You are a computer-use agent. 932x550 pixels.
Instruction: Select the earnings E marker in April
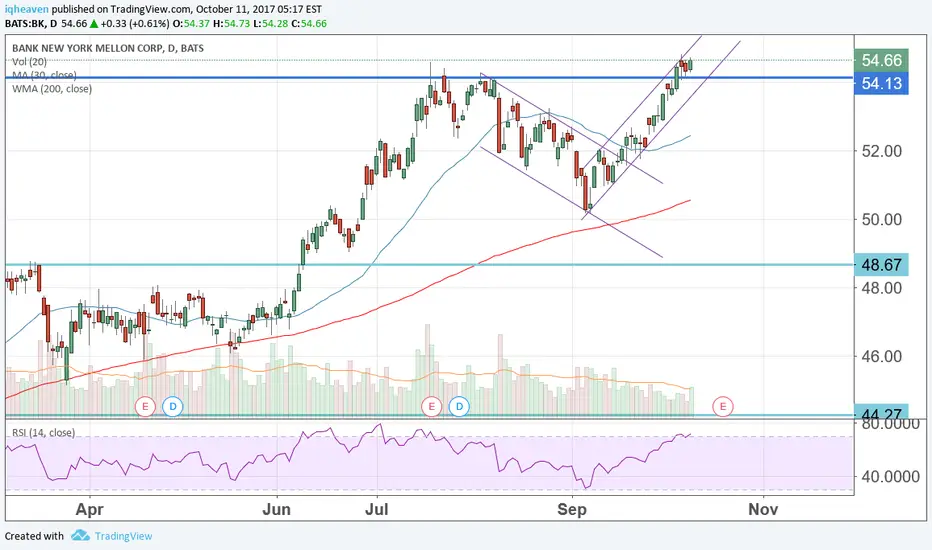(x=145, y=407)
